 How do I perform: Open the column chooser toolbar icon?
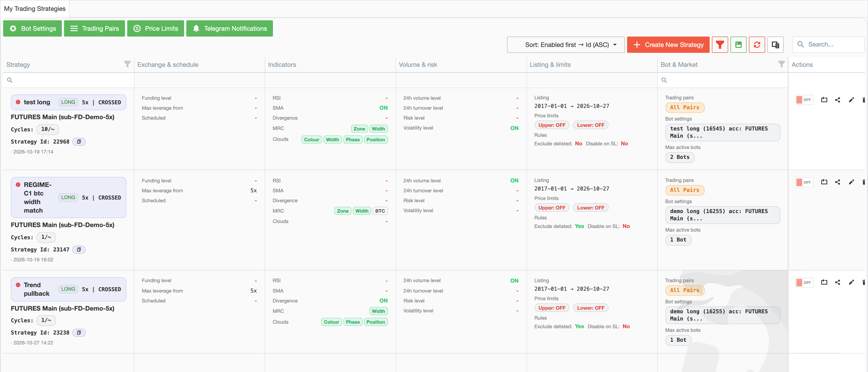(775, 44)
